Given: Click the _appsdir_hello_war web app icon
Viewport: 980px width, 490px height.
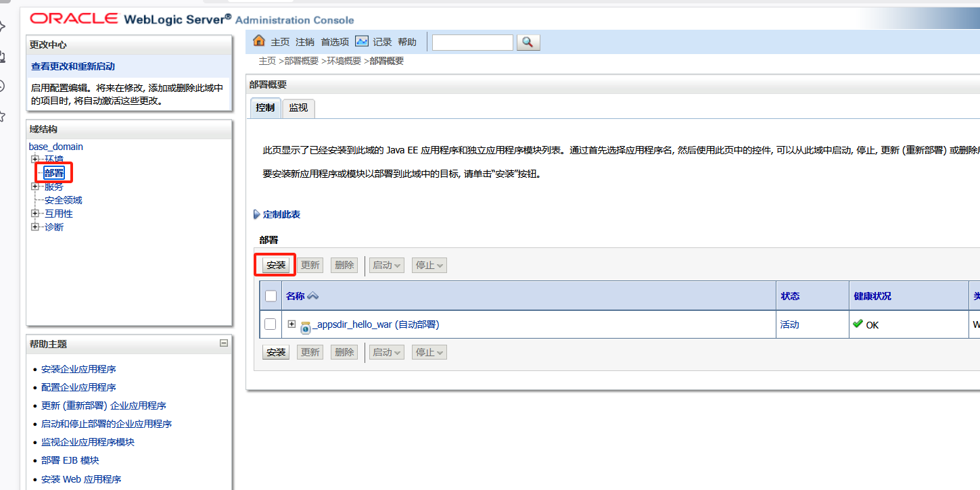Looking at the screenshot, I should [x=305, y=326].
